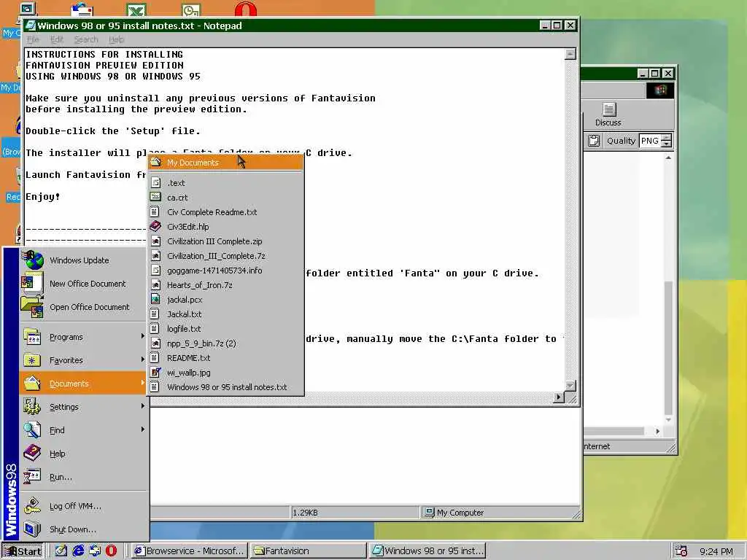The height and width of the screenshot is (560, 747).
Task: Expand the Favorites submenu arrow
Action: pos(142,359)
